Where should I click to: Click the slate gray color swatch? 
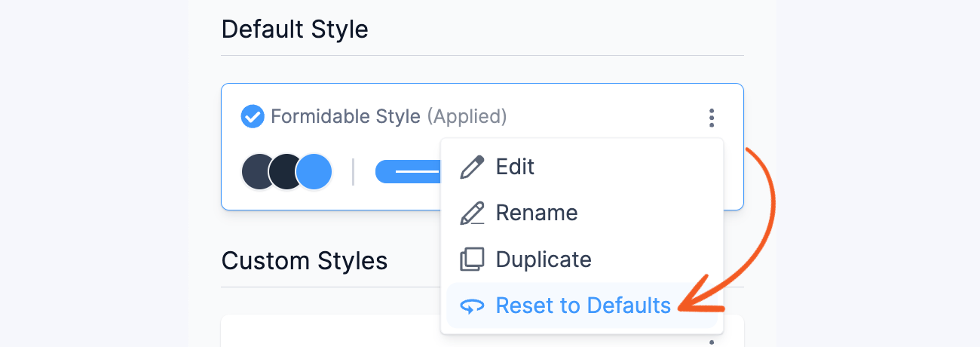pos(258,171)
